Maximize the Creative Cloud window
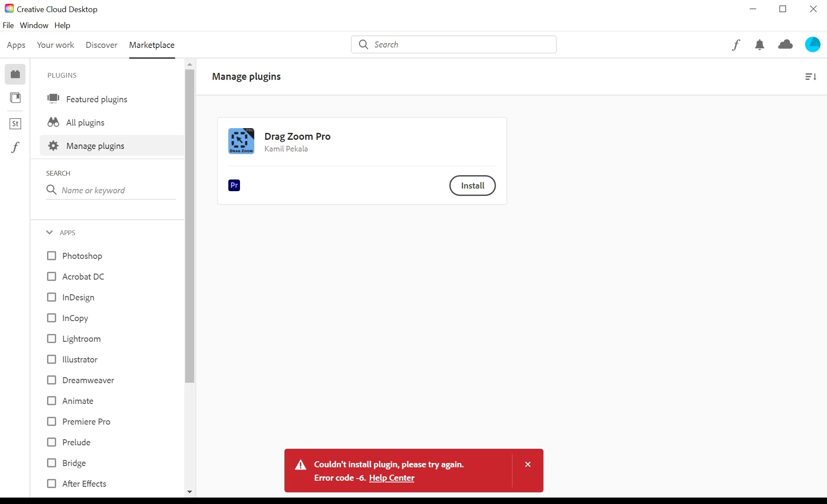The width and height of the screenshot is (827, 504). coord(783,9)
